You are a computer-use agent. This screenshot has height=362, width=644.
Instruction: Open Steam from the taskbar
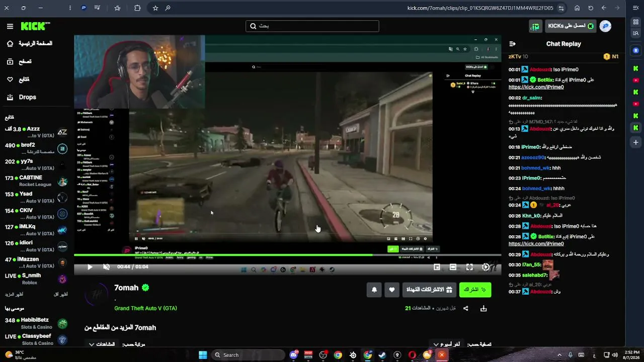pos(382,355)
